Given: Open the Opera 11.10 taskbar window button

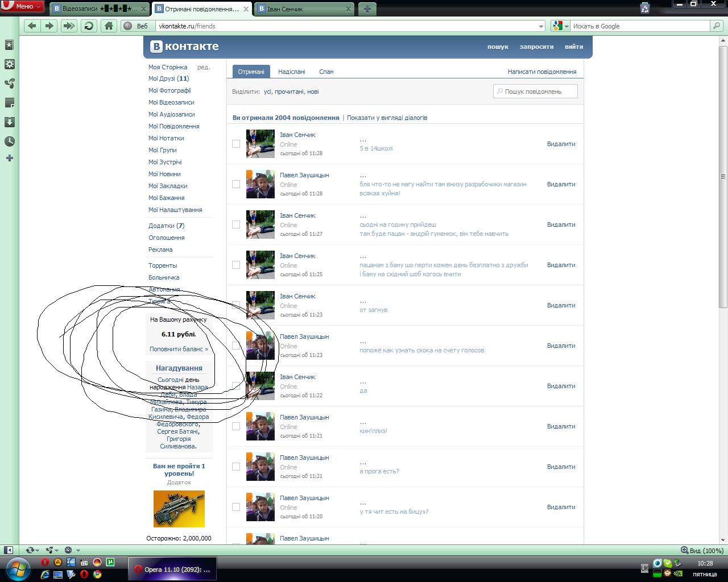Looking at the screenshot, I should (x=172, y=569).
